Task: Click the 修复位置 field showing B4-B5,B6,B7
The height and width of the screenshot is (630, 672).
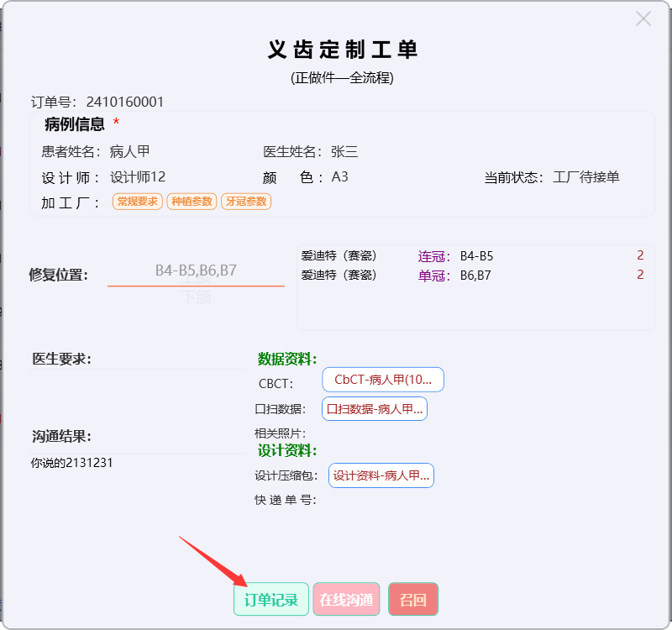Action: [196, 270]
